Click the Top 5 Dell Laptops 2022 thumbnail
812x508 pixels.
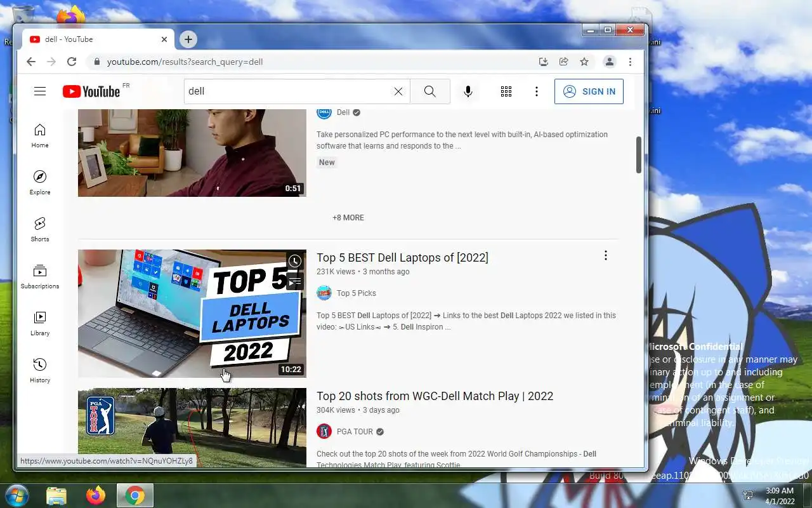point(192,314)
